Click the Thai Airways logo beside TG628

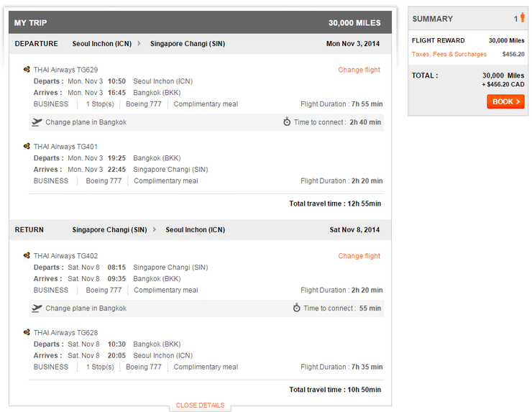click(27, 333)
